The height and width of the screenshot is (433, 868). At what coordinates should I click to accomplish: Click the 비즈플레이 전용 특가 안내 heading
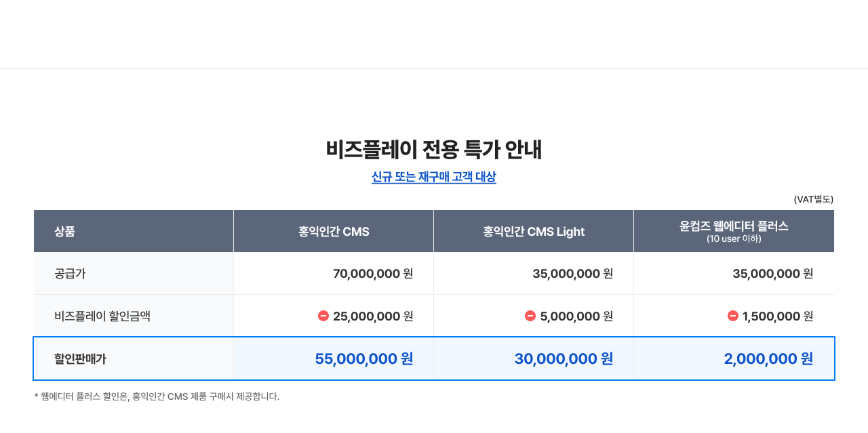(x=434, y=149)
